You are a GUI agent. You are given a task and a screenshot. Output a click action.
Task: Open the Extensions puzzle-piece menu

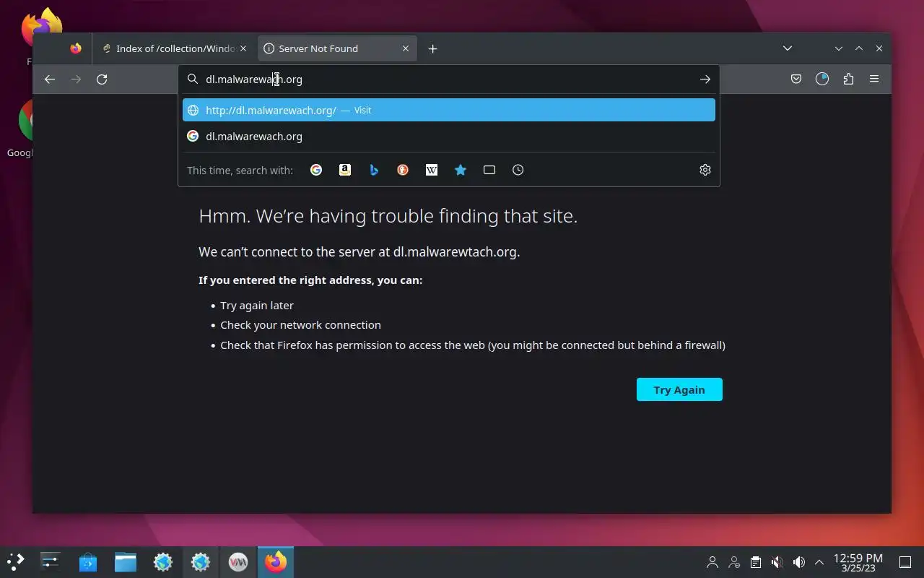848,79
